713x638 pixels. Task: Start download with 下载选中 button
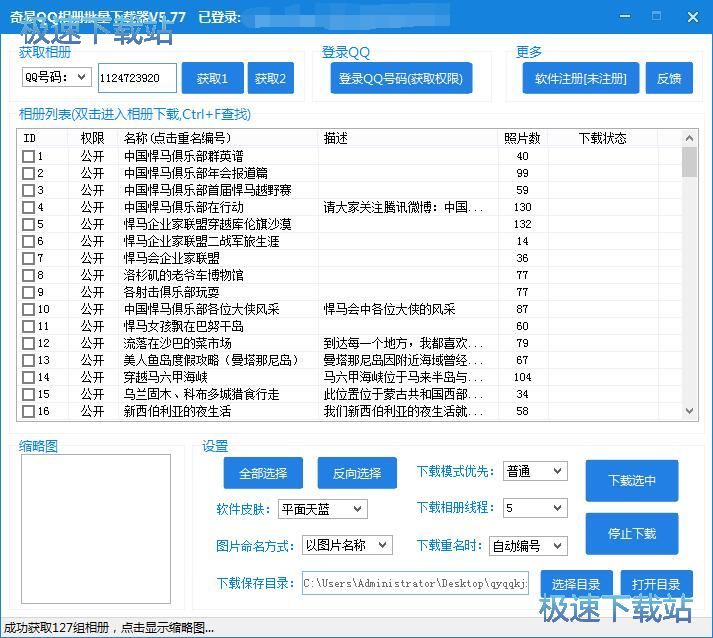click(x=632, y=481)
